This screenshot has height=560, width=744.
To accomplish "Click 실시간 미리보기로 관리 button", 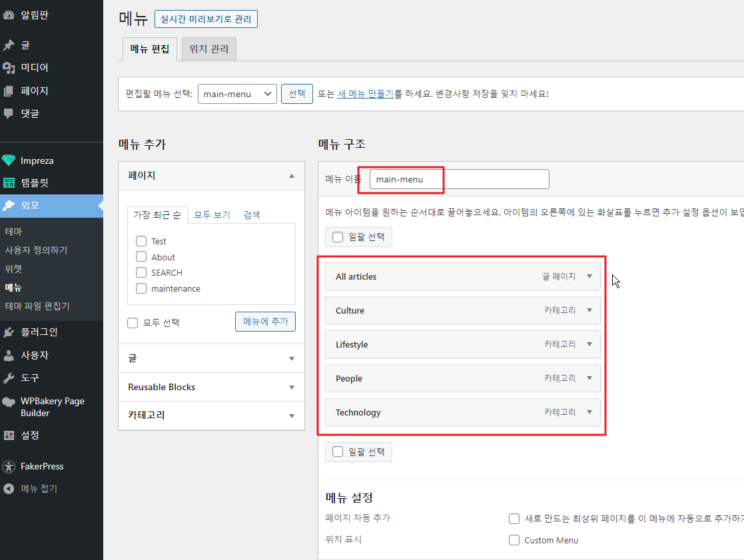I will 206,19.
